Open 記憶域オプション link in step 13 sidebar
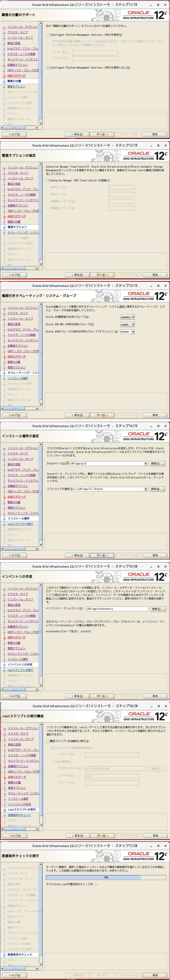Viewport: 170px width, 980px height. click(x=18, y=346)
